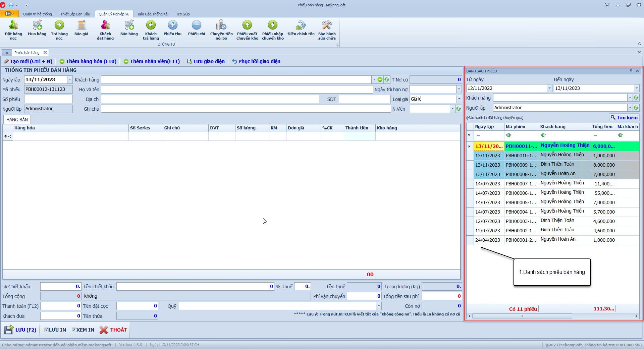Toggle the XEM IN checkbox
Screen dimensions: 644x349
tap(74, 330)
